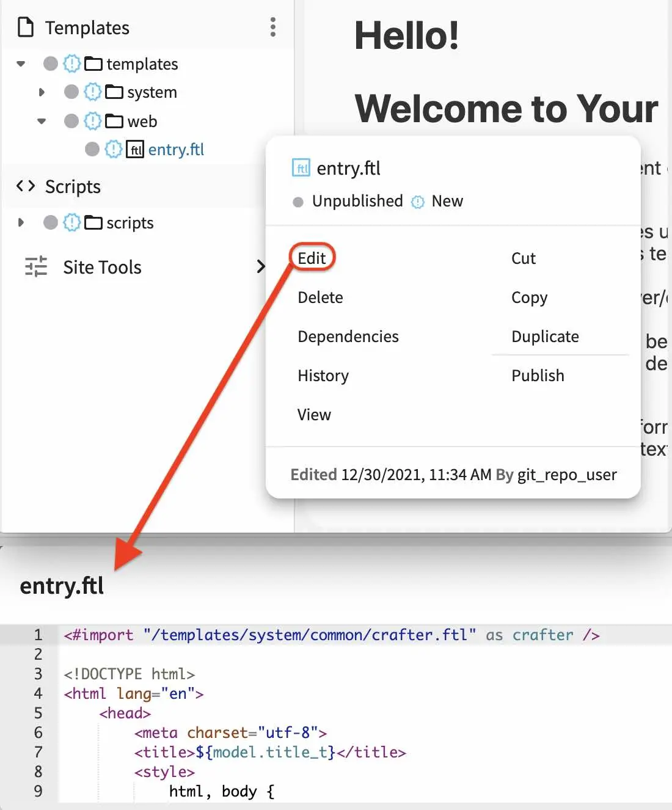The width and height of the screenshot is (672, 810).
Task: Choose Duplicate from the context menu
Action: pos(545,336)
